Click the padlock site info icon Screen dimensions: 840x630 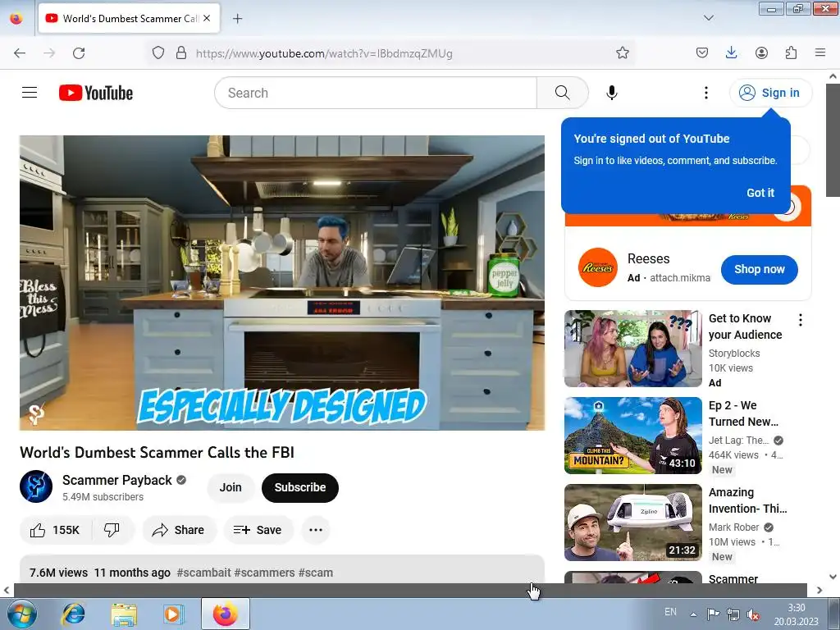[x=181, y=53]
